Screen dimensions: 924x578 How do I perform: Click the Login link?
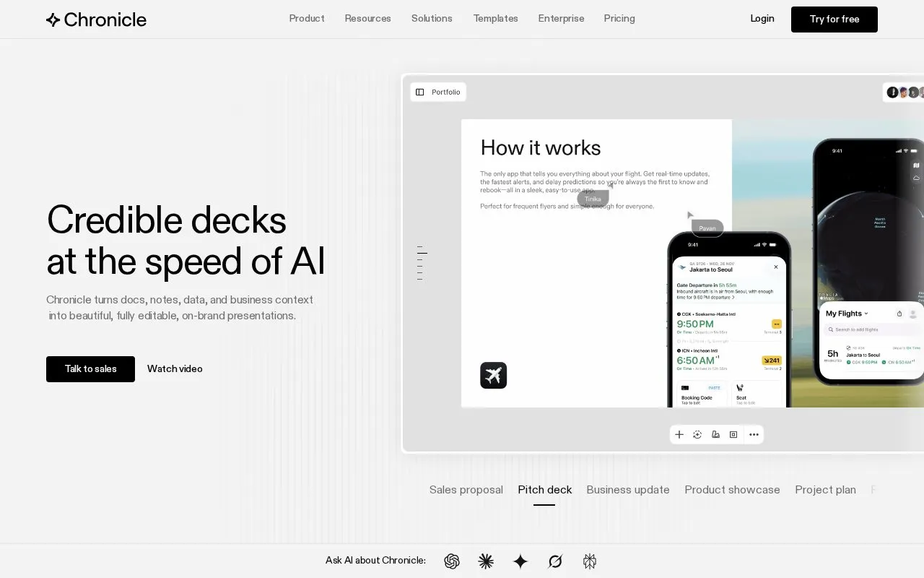[762, 19]
